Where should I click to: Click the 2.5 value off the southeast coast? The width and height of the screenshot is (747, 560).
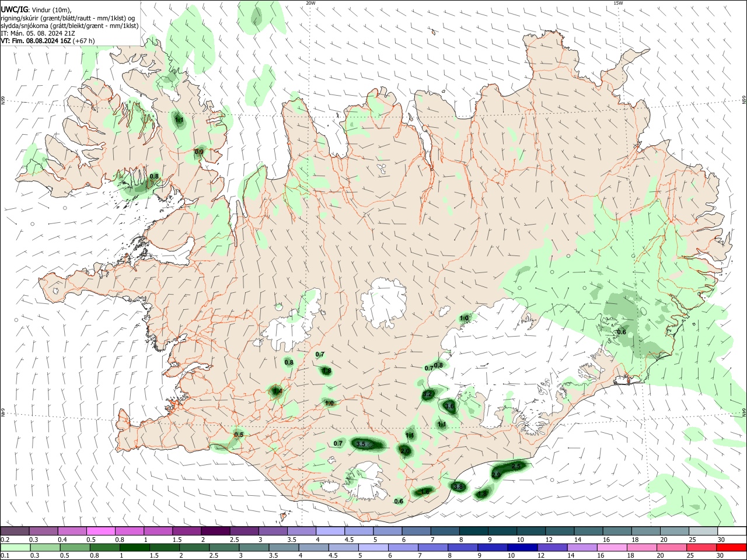pos(516,467)
